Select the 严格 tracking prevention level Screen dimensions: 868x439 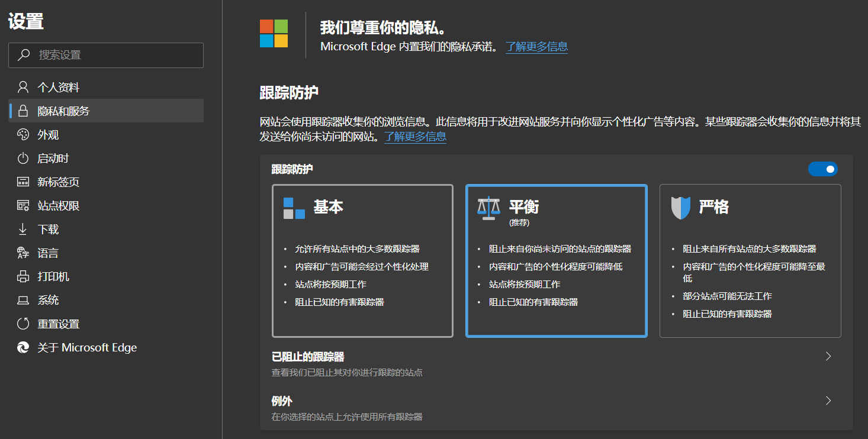click(750, 261)
